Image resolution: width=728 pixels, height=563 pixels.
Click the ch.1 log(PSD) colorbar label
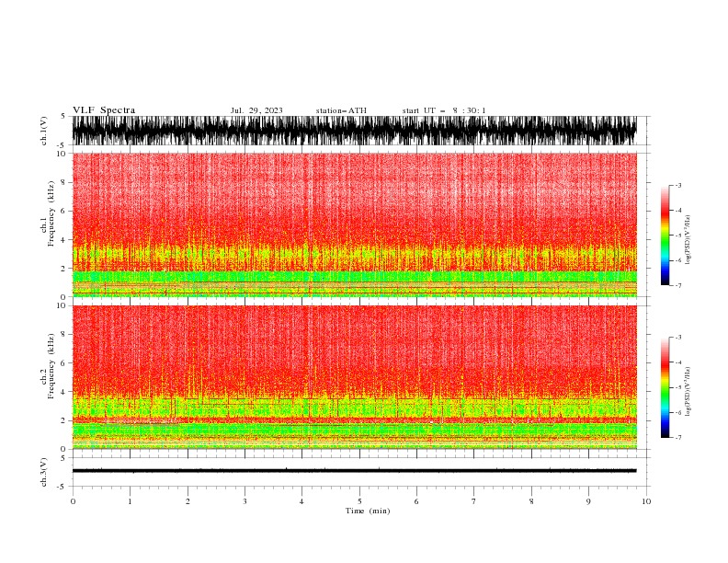688,240
